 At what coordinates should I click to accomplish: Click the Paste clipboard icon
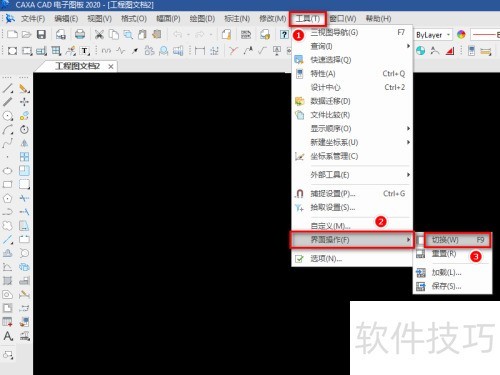click(142, 34)
